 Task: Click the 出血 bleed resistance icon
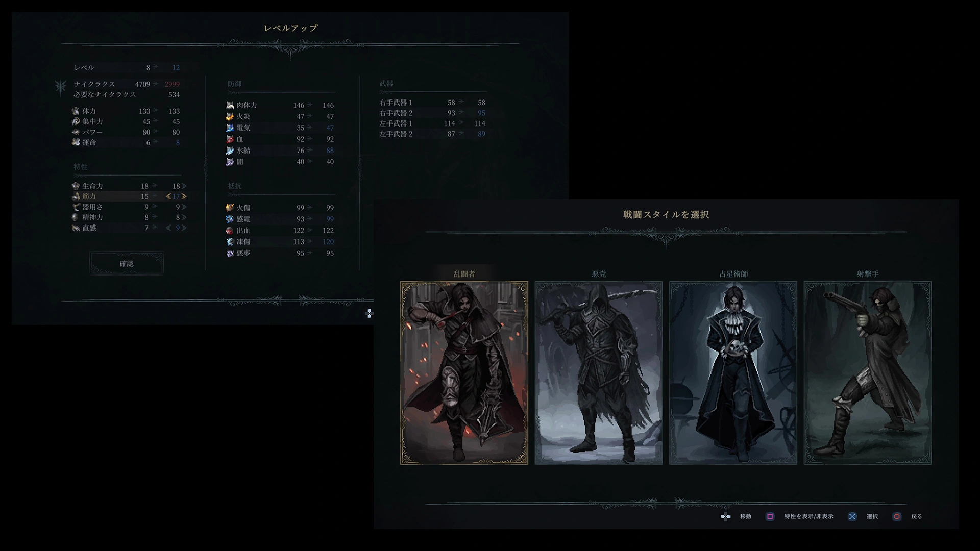pyautogui.click(x=230, y=231)
